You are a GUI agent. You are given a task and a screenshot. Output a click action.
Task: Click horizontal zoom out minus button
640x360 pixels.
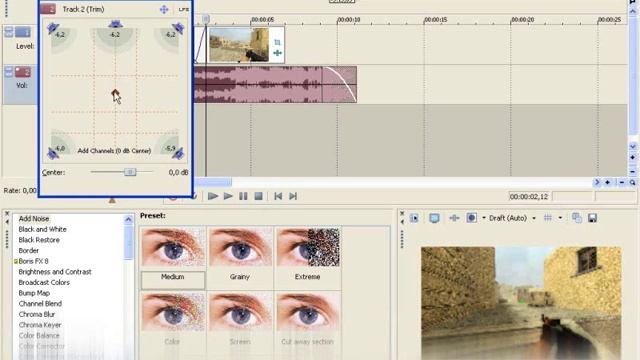pyautogui.click(x=622, y=182)
